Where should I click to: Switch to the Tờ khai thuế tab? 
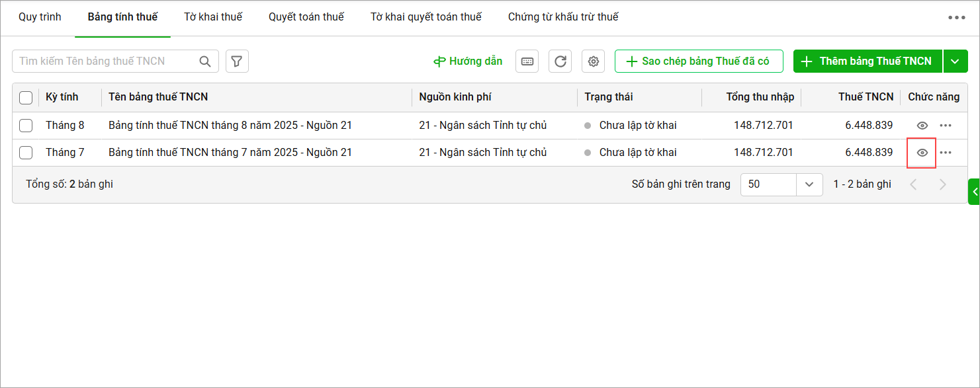(213, 17)
